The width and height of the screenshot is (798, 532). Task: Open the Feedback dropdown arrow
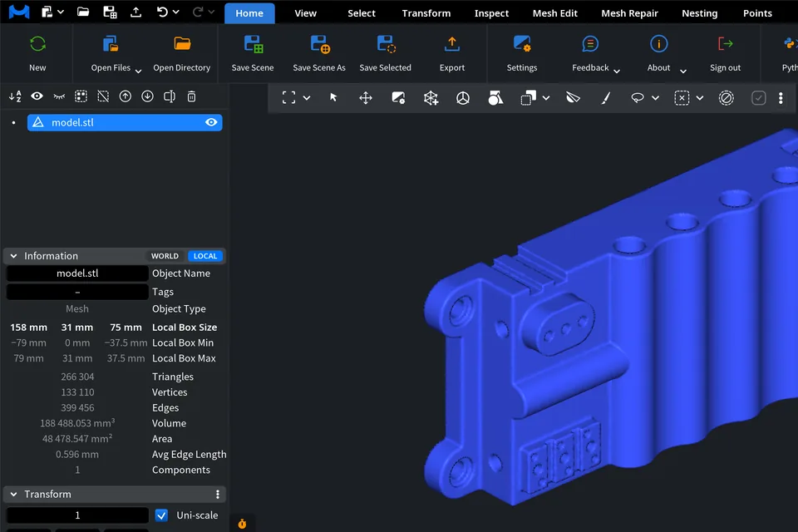(x=617, y=71)
